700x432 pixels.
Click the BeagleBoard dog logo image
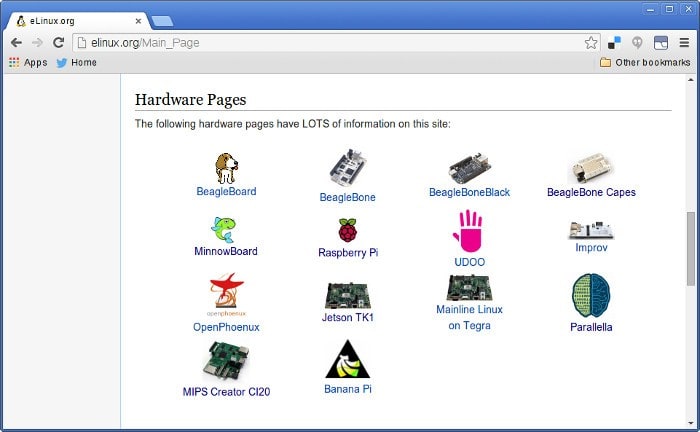226,168
